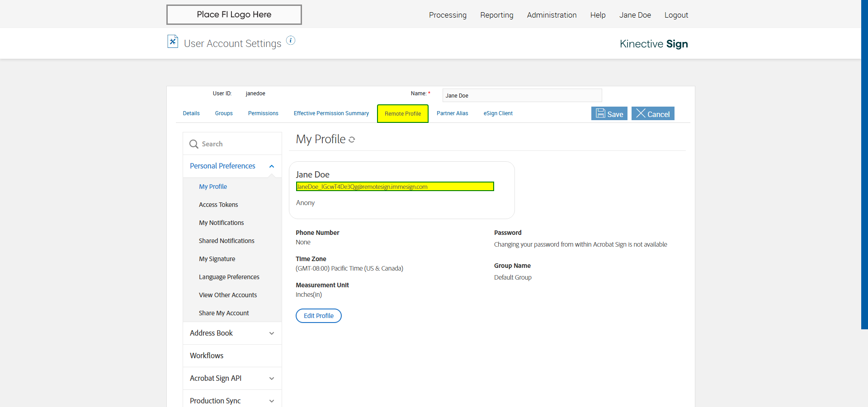Expand the Acrobat Sign API section
The image size is (868, 407).
[x=272, y=379]
